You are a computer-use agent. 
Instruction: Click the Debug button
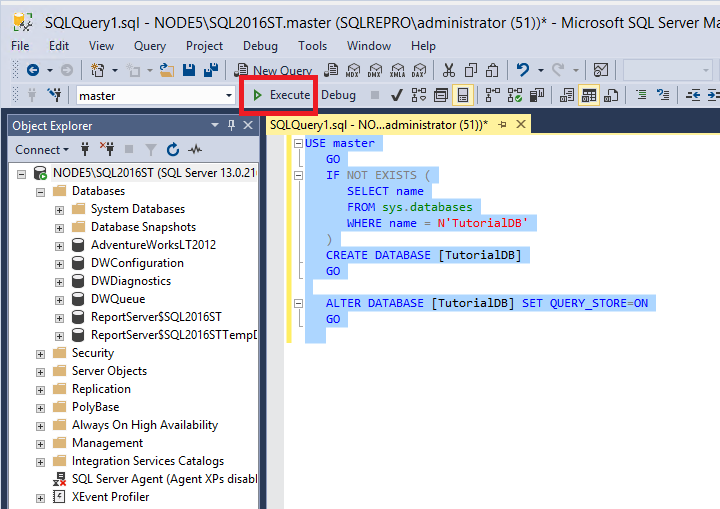coord(338,95)
